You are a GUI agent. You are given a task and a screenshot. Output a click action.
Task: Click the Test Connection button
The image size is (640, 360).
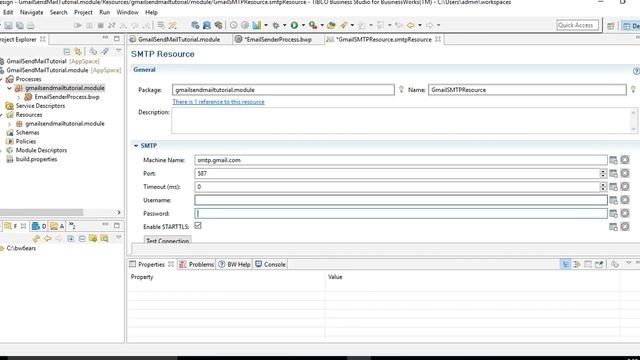pyautogui.click(x=167, y=240)
